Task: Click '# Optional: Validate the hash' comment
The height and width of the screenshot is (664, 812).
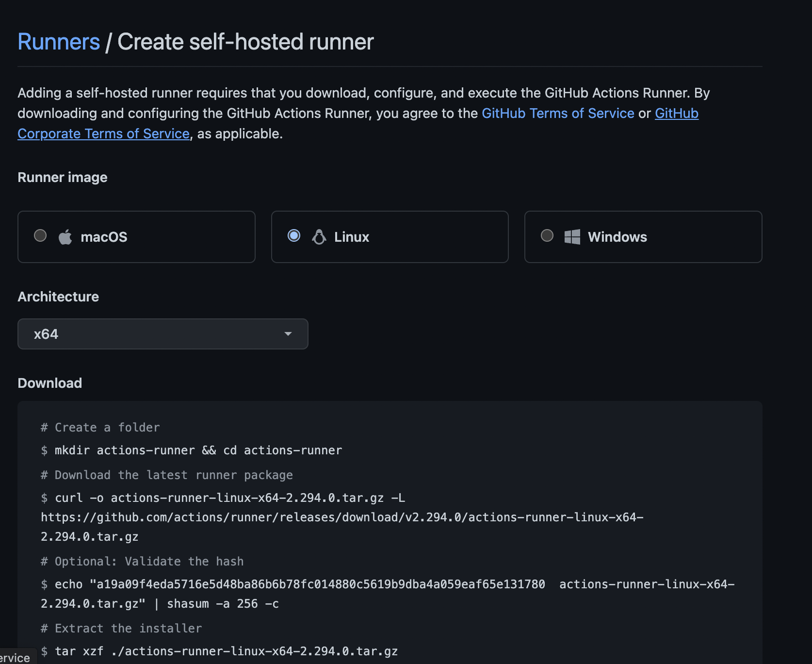Action: [x=142, y=562]
